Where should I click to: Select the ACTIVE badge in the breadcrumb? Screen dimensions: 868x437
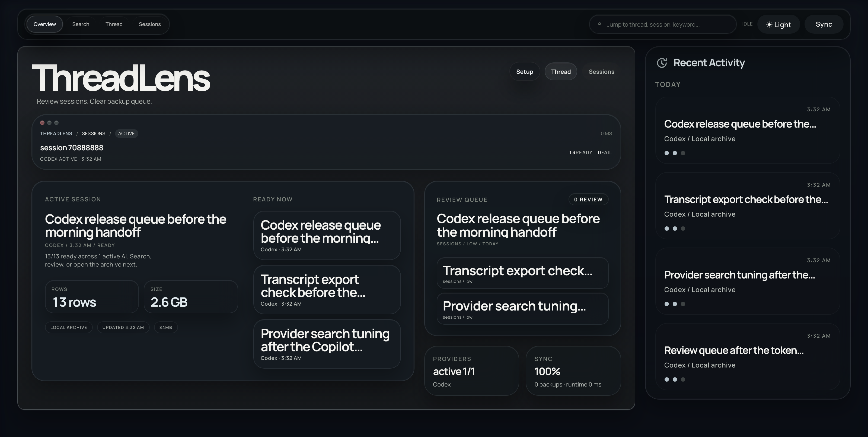126,133
